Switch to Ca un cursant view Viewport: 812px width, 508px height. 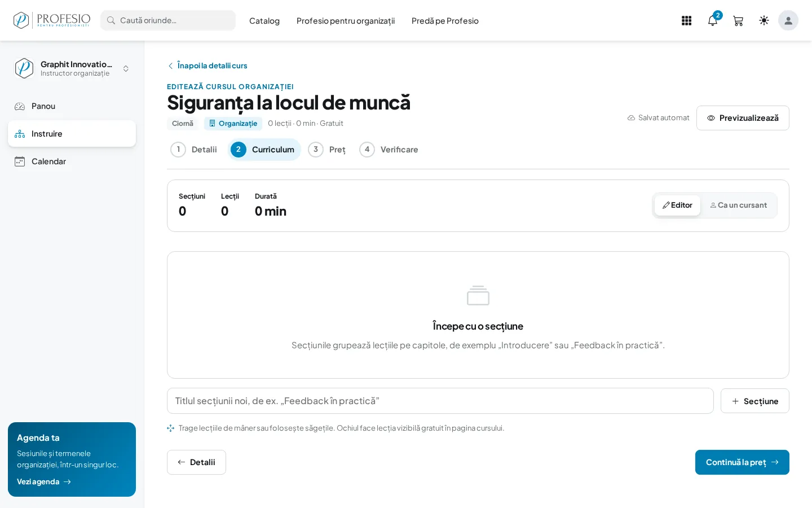click(x=739, y=205)
